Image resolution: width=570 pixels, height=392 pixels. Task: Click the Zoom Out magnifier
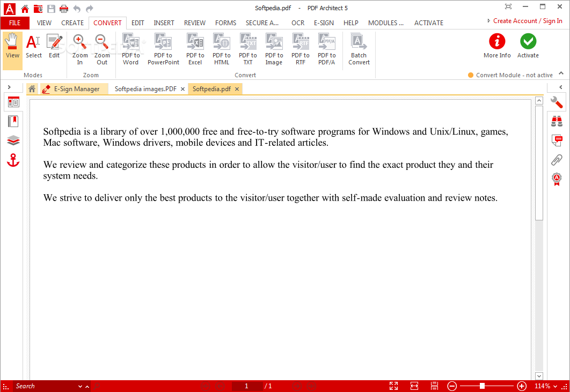[102, 50]
